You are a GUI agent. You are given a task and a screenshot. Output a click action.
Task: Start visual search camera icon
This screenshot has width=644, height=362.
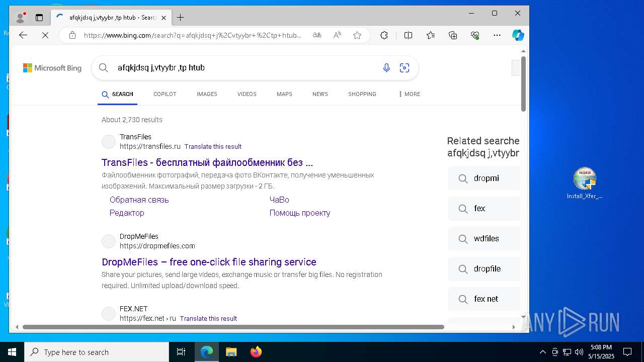pyautogui.click(x=405, y=68)
